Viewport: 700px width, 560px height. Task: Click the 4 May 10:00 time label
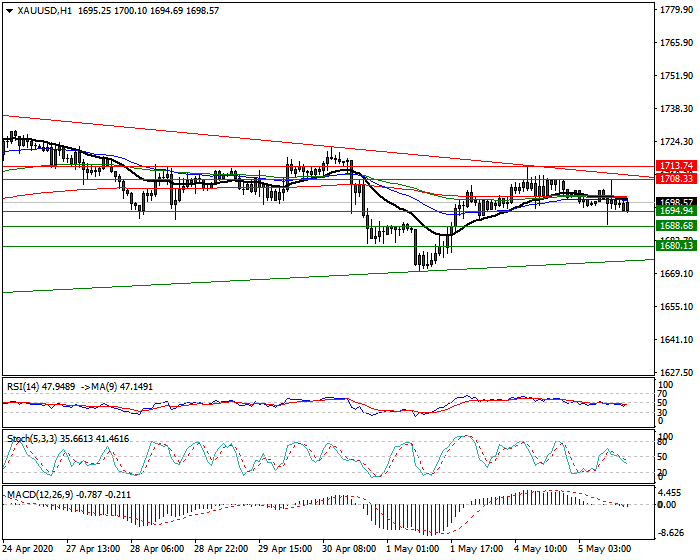tap(541, 549)
